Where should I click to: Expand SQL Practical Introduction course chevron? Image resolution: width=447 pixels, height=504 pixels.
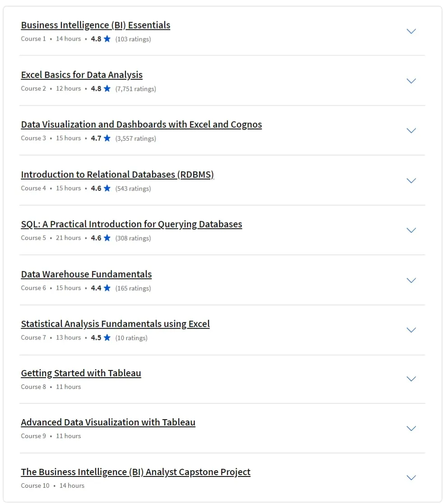[x=411, y=230]
